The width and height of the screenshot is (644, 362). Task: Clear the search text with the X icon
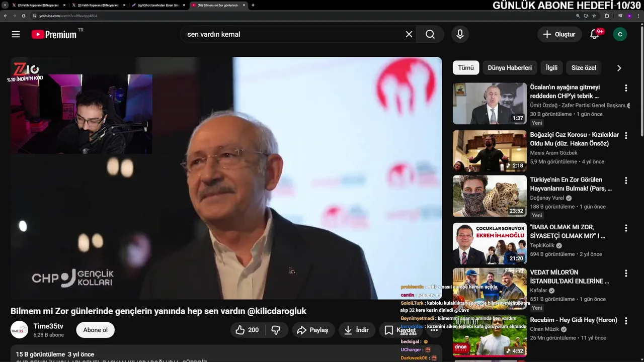click(409, 34)
